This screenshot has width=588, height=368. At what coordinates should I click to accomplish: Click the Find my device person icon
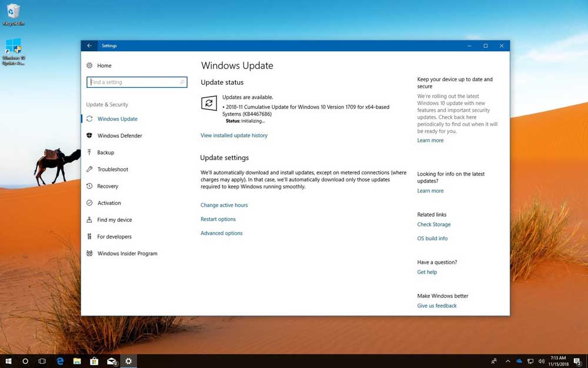(89, 220)
